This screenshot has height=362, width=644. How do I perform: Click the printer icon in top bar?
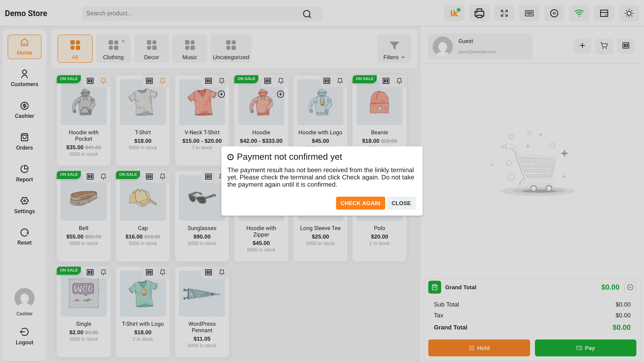479,13
